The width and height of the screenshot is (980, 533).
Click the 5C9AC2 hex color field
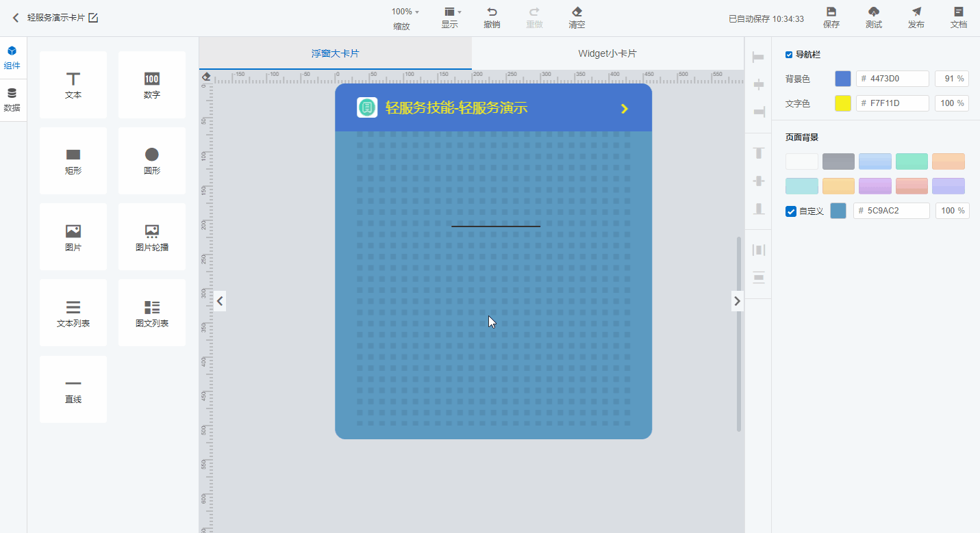892,211
